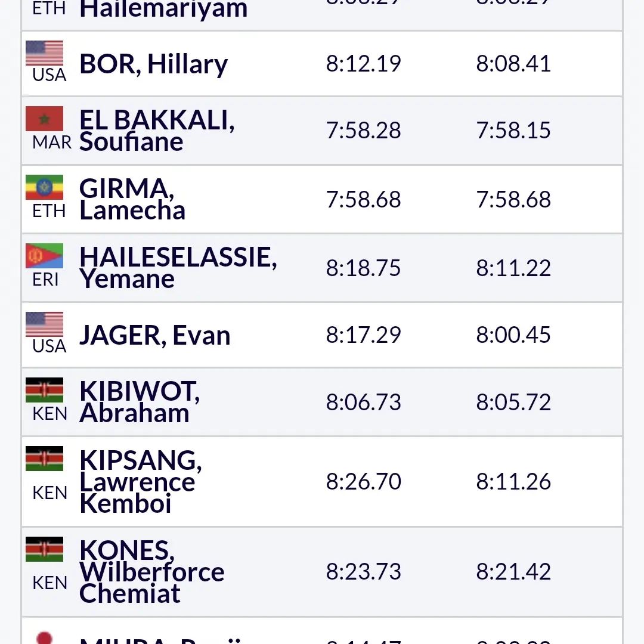Click the Kenya flag beside Wilberforce Kones
This screenshot has width=644, height=644.
pos(44,549)
